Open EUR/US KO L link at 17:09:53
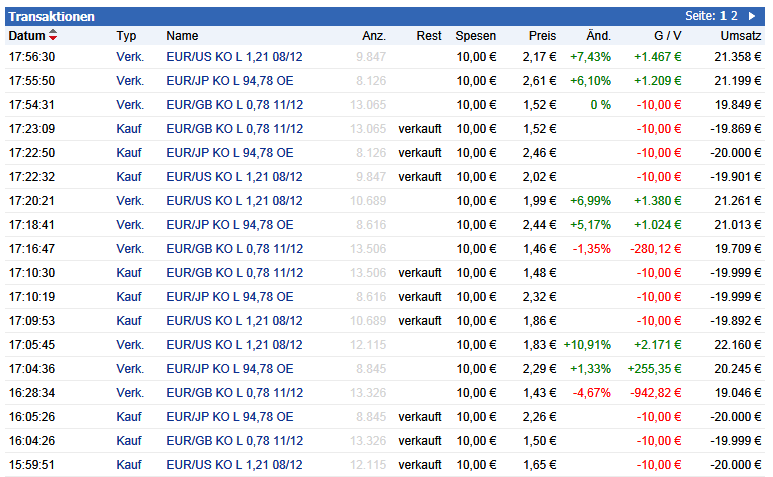The image size is (773, 477). pos(234,321)
